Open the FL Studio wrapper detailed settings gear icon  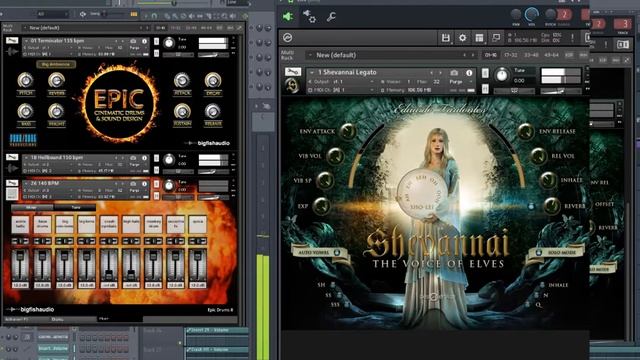click(309, 16)
